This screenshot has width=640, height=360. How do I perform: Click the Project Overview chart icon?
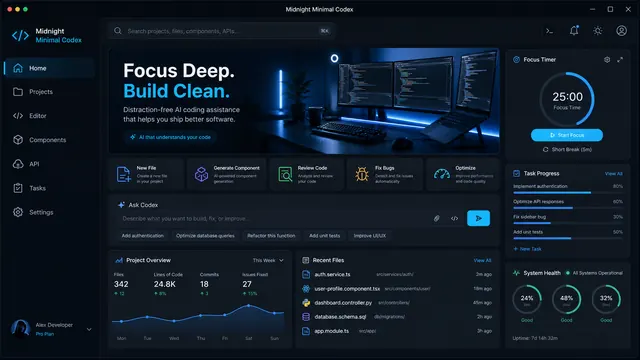click(119, 260)
